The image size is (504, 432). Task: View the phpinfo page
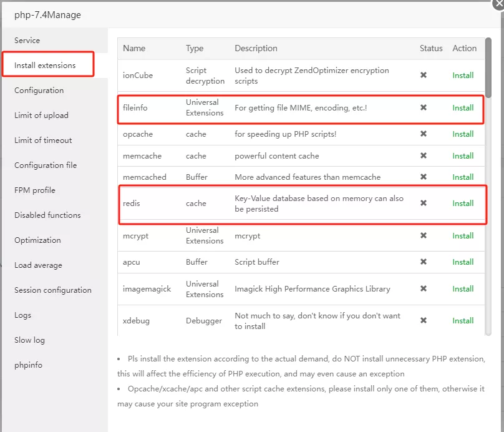click(x=29, y=365)
